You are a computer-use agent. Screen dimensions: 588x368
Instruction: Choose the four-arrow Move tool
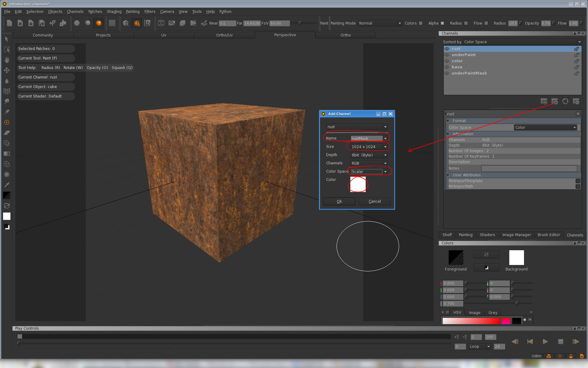7,70
